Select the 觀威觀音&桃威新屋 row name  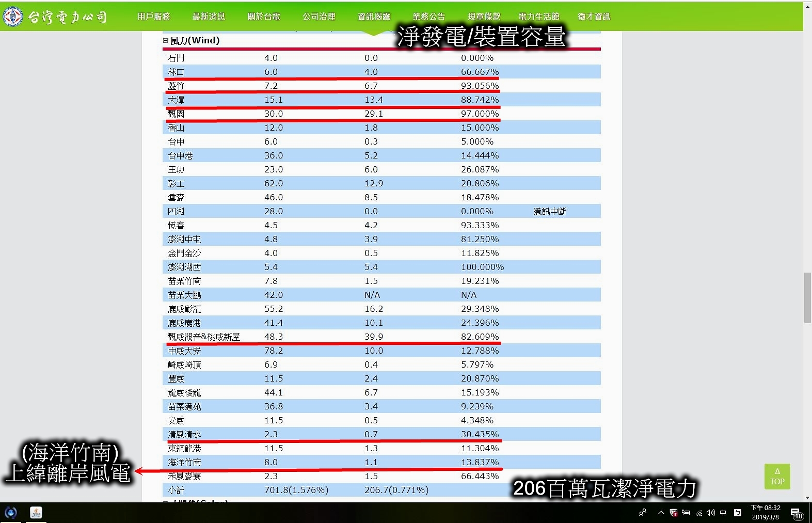pos(204,337)
